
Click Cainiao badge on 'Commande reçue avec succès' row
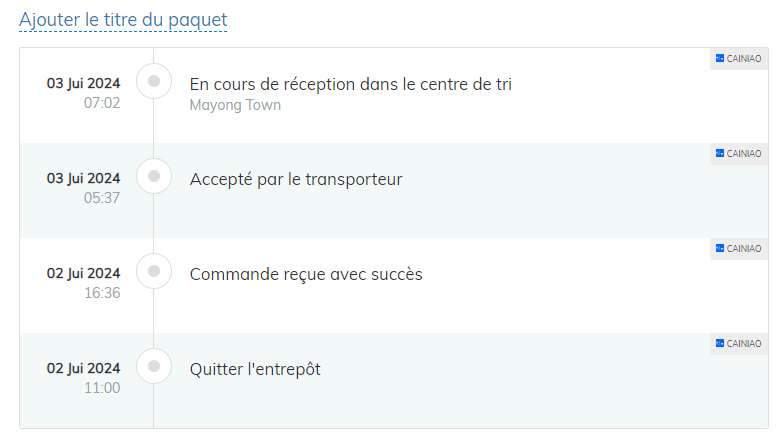click(x=739, y=248)
